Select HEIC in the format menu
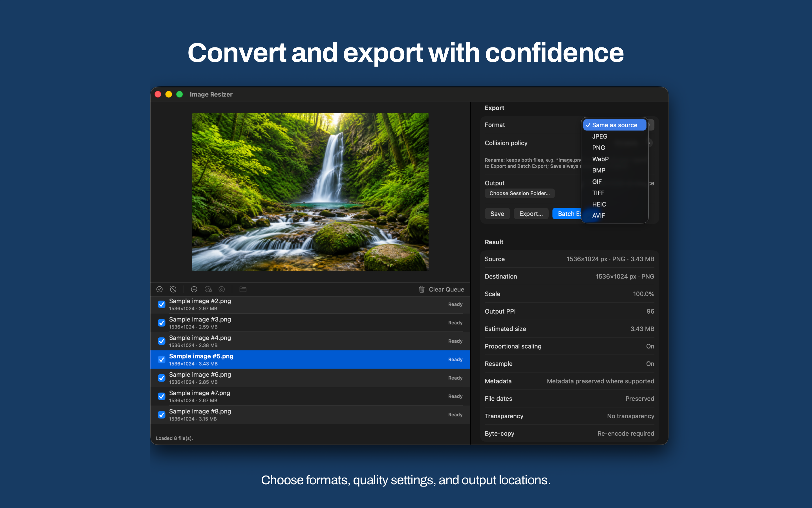 tap(615, 204)
